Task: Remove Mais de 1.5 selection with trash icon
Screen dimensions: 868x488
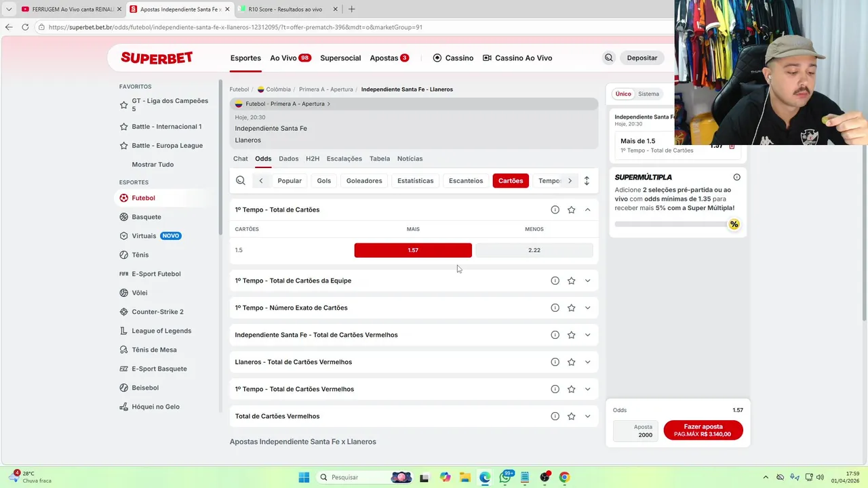Action: (732, 145)
